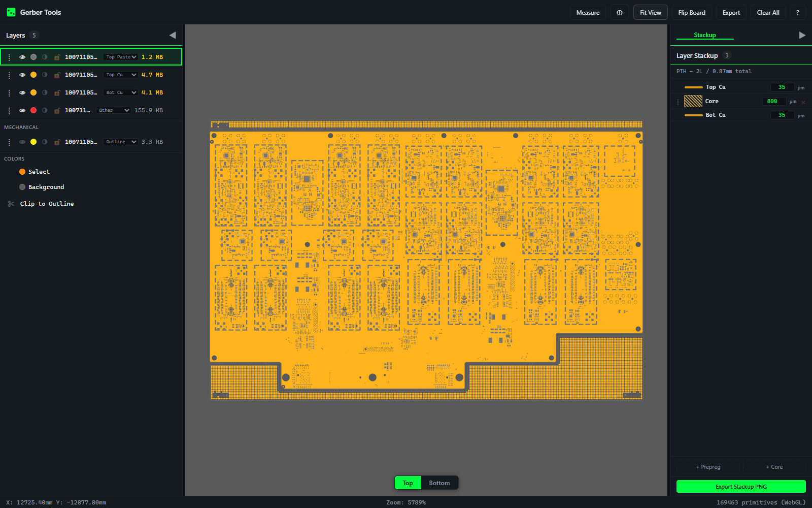This screenshot has height=508, width=812.
Task: Grab the drag handle of Top Cu layer
Action: coord(9,75)
